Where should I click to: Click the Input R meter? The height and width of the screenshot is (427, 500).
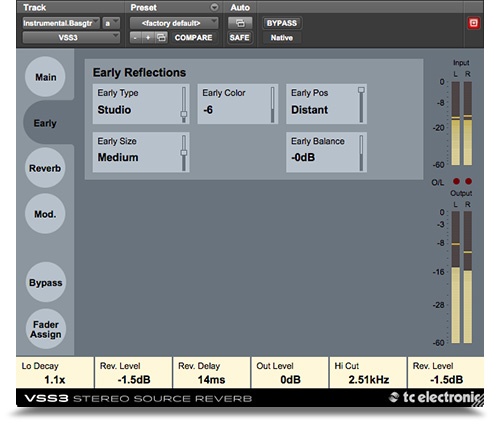tap(468, 123)
